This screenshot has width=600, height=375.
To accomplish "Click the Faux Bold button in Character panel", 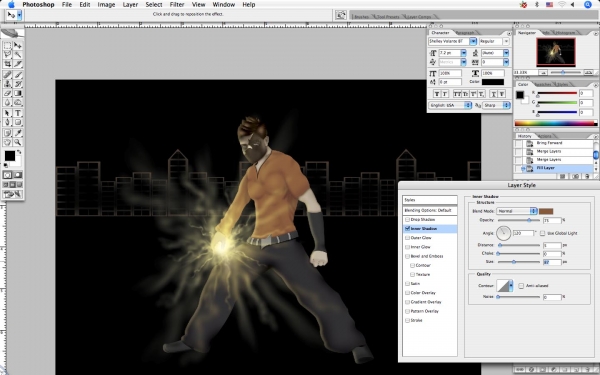I will tap(437, 94).
